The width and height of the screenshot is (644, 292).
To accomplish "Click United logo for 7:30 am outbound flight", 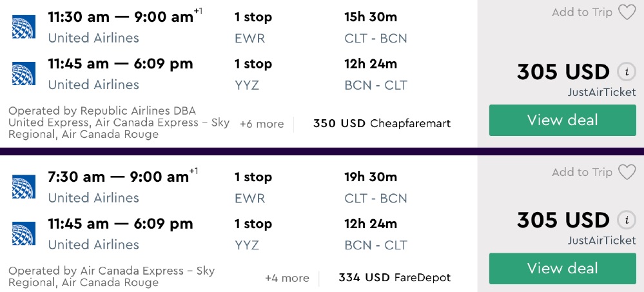I will coord(23,187).
